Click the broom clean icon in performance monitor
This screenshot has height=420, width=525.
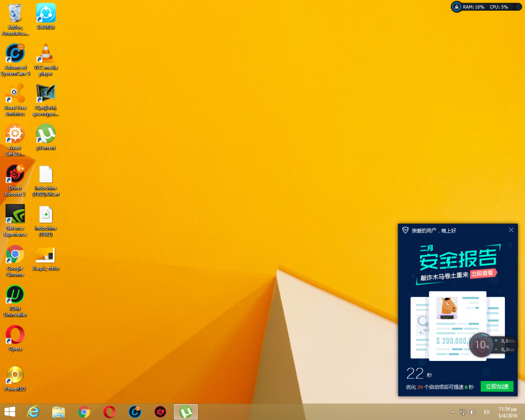coord(456,7)
